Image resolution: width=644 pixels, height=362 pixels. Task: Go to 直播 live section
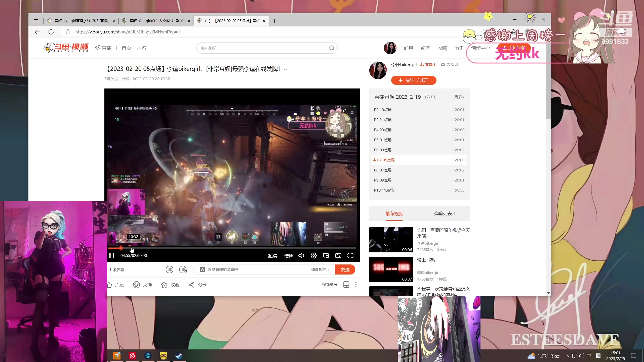coord(103,48)
